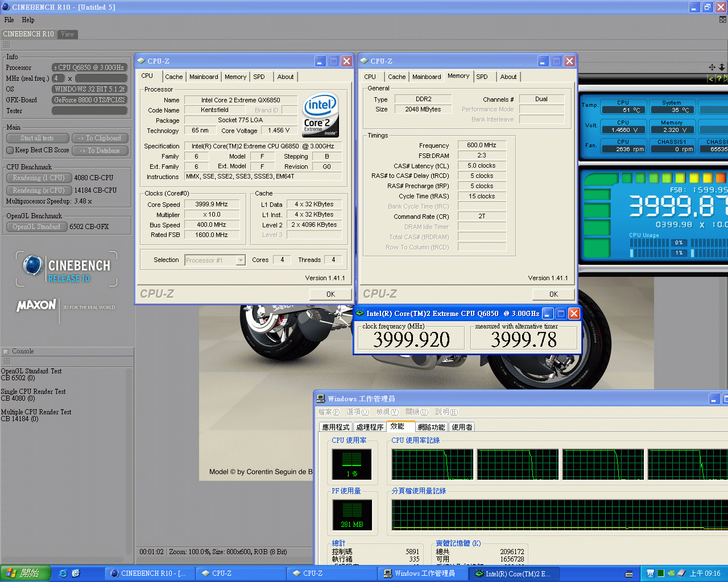Open Memory tab in CPU-Z processor window
728x582 pixels.
coord(235,77)
